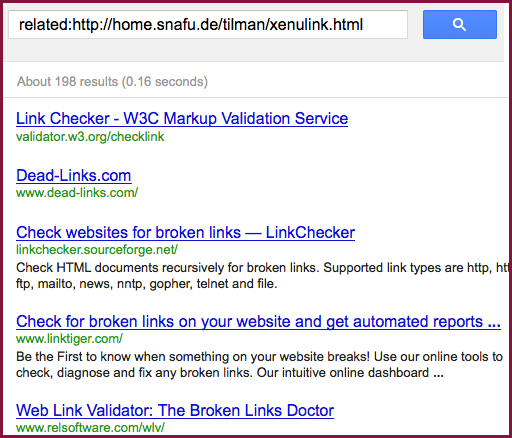Viewport: 512px width, 438px height.
Task: Click 'W3C Markup Validation Service' in first title
Action: [x=236, y=119]
